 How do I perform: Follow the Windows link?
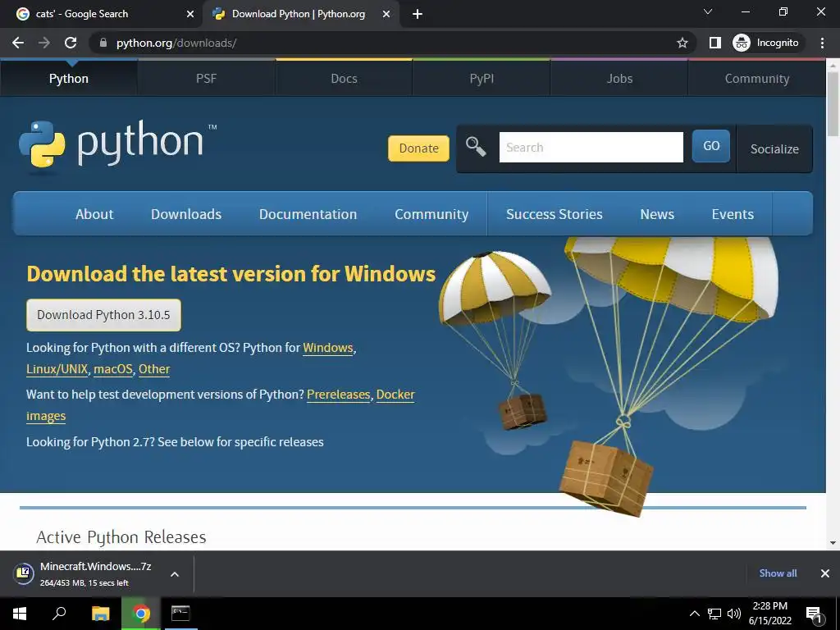[x=328, y=348]
